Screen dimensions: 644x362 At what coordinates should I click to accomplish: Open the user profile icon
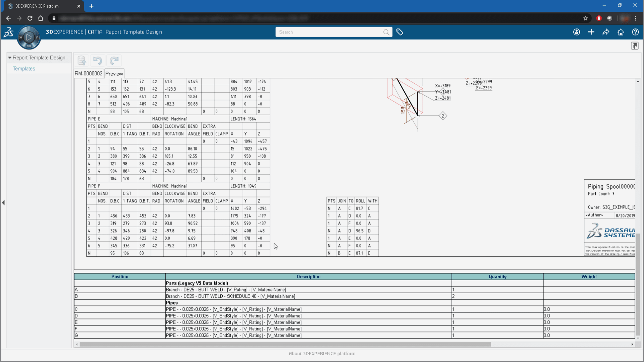pos(577,32)
